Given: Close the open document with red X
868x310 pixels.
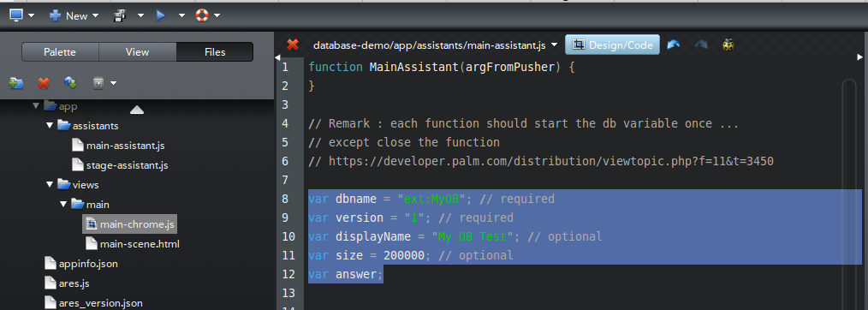Looking at the screenshot, I should (293, 45).
